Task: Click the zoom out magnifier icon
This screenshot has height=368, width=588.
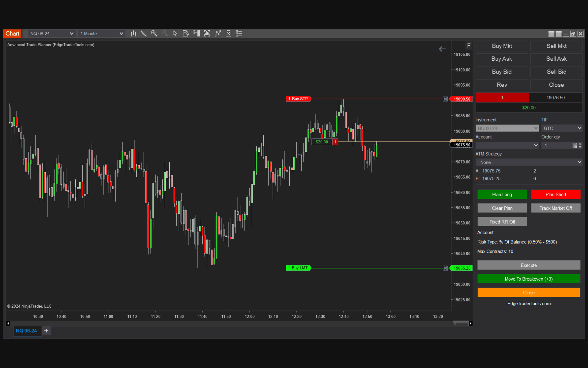Action: [x=165, y=34]
